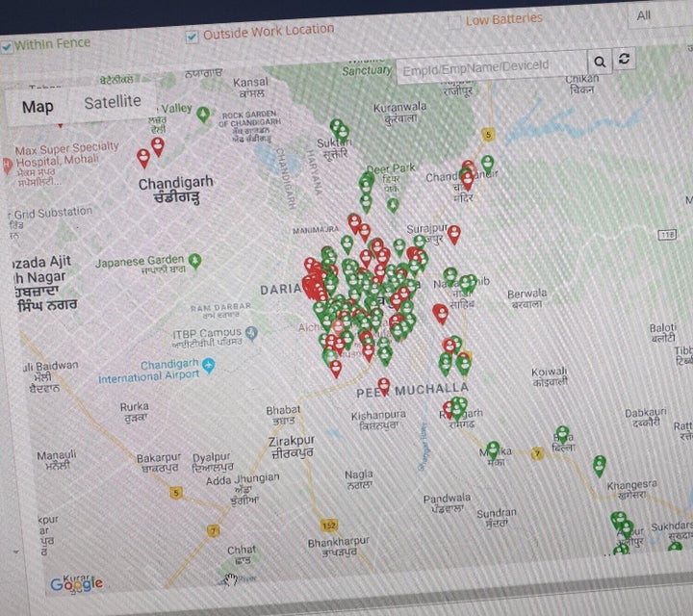Click green pin right of highway 5 shield
Screen dimensions: 693x616
tap(487, 164)
